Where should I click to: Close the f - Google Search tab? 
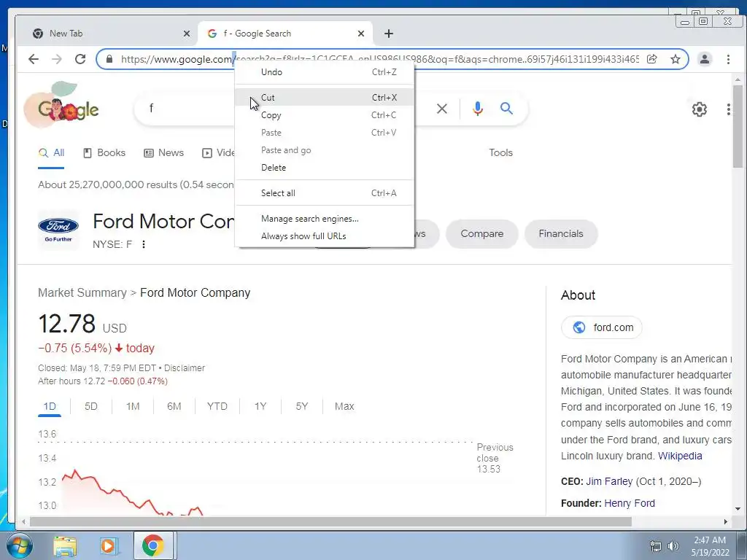click(361, 34)
